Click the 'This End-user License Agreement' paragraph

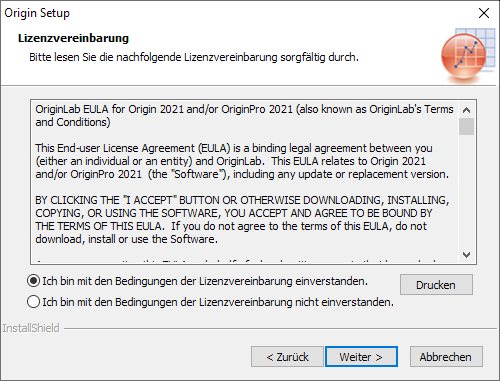pyautogui.click(x=242, y=161)
